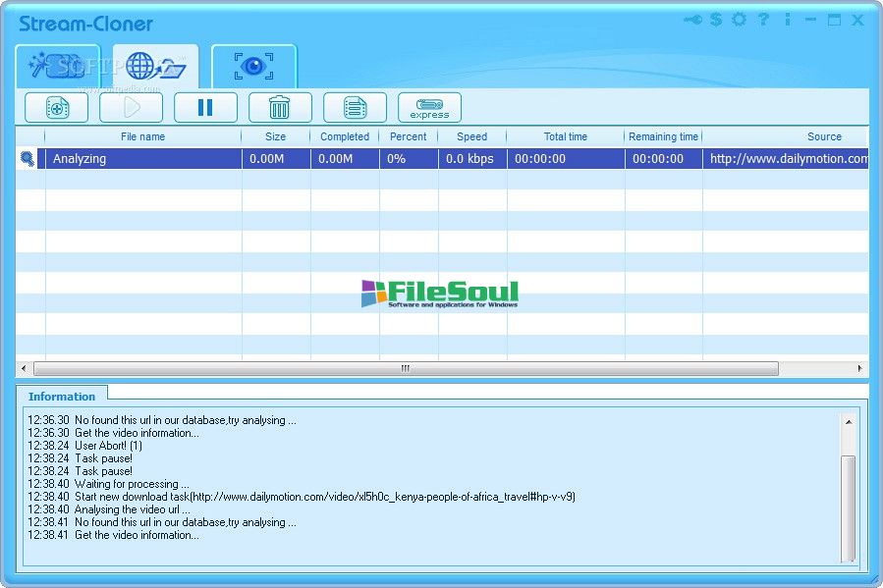883x588 pixels.
Task: Click the Speed column header
Action: [471, 136]
